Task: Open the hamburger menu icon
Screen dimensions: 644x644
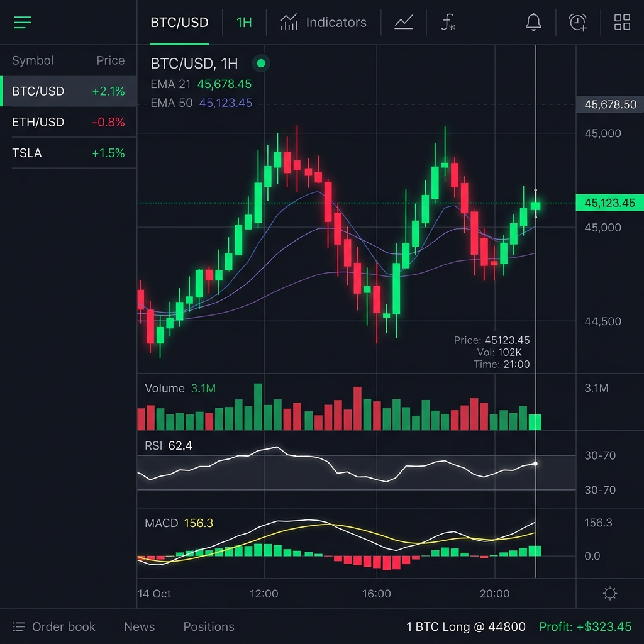Action: 23,22
